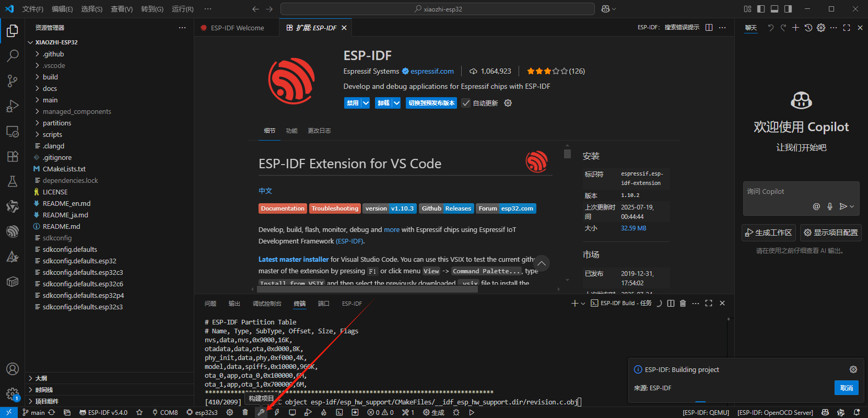Toggle secondary side bar layout button
This screenshot has height=418, width=868.
coord(788,9)
